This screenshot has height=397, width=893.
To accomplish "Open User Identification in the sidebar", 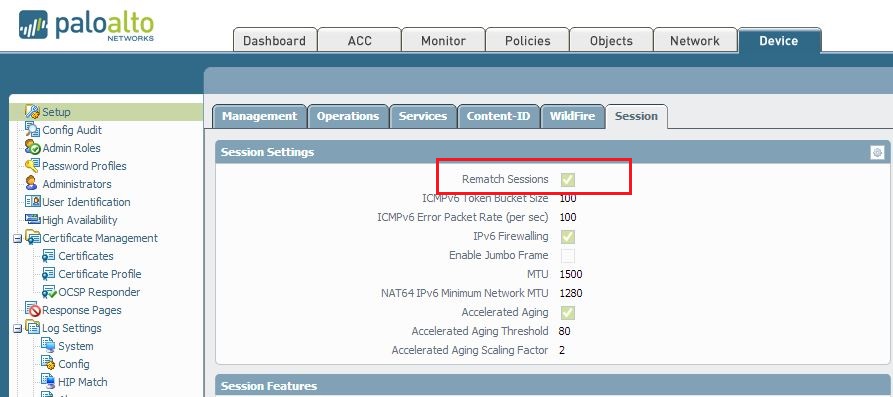I will click(86, 202).
